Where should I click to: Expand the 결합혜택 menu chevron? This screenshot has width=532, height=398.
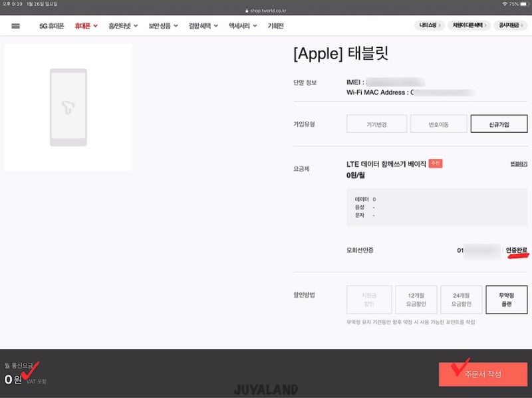(x=215, y=26)
